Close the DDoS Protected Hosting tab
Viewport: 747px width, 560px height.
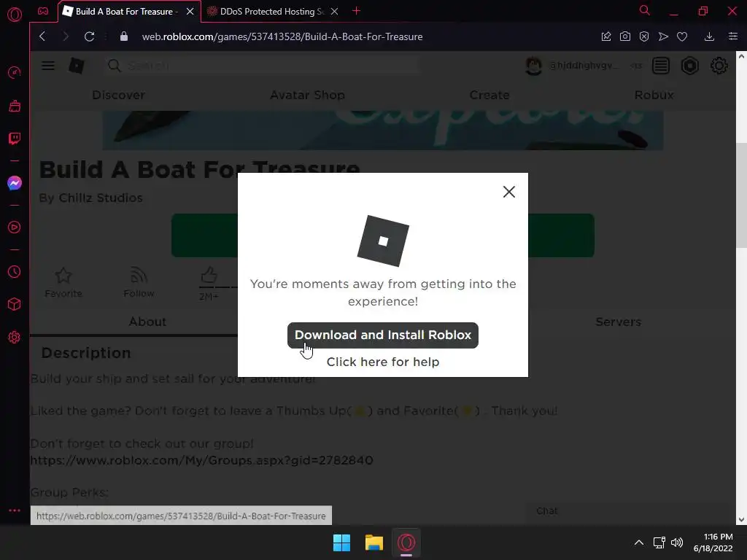(334, 12)
